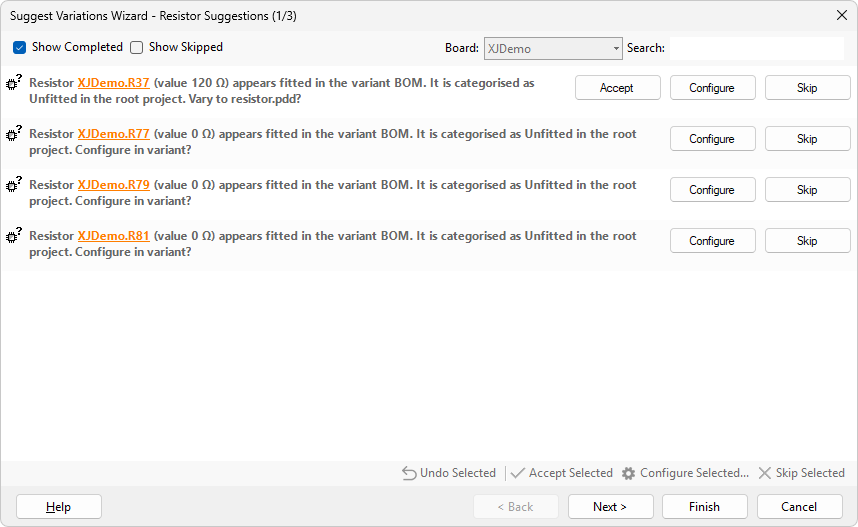Viewport: 858px width, 527px height.
Task: Open the XJDemo.R77 link
Action: (x=113, y=134)
